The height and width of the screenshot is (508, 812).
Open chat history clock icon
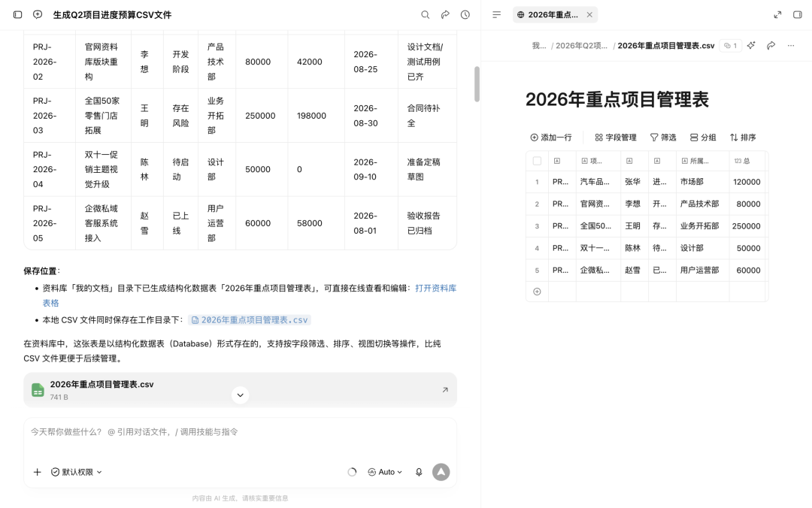click(x=465, y=14)
